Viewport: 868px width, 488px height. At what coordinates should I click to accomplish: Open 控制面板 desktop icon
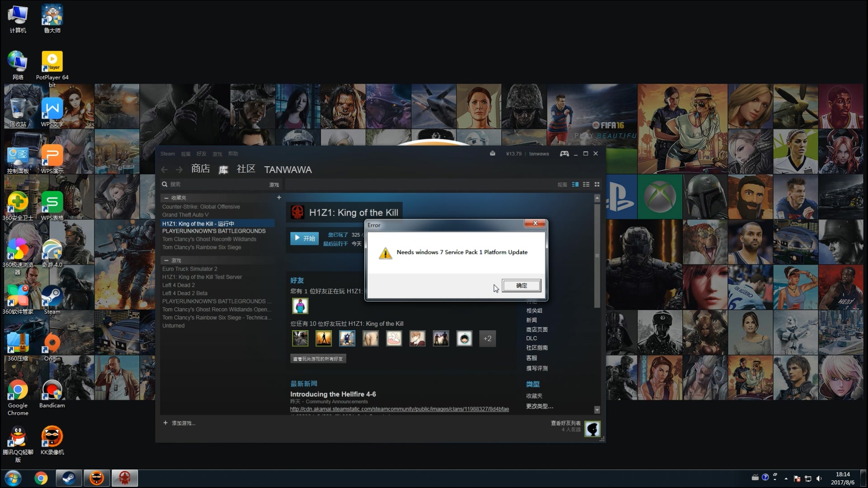tap(18, 159)
